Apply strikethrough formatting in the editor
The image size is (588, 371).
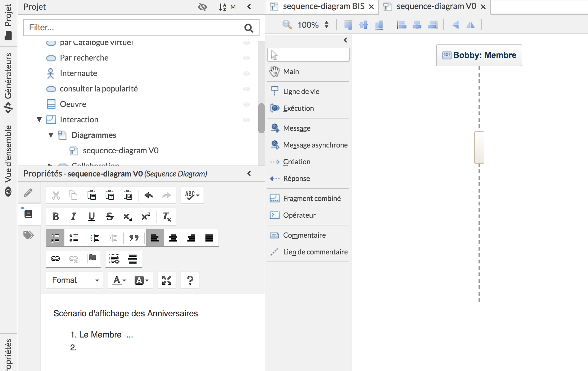tap(110, 217)
